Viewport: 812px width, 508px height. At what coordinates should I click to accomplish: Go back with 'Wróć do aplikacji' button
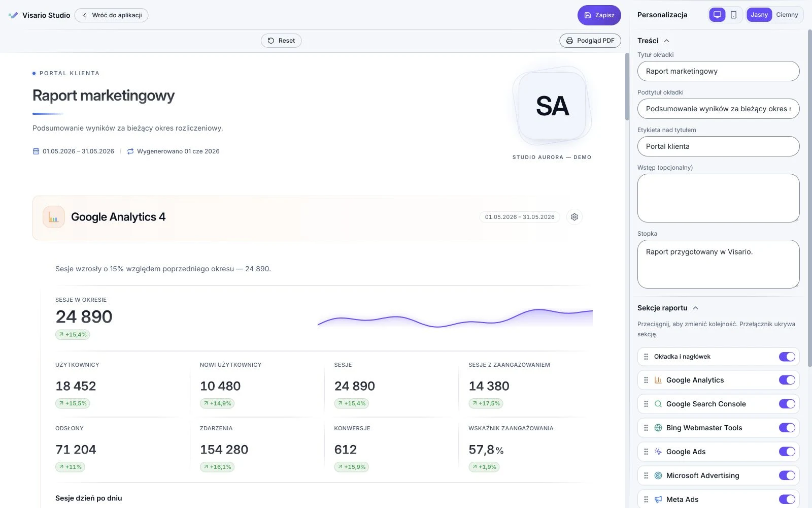112,15
